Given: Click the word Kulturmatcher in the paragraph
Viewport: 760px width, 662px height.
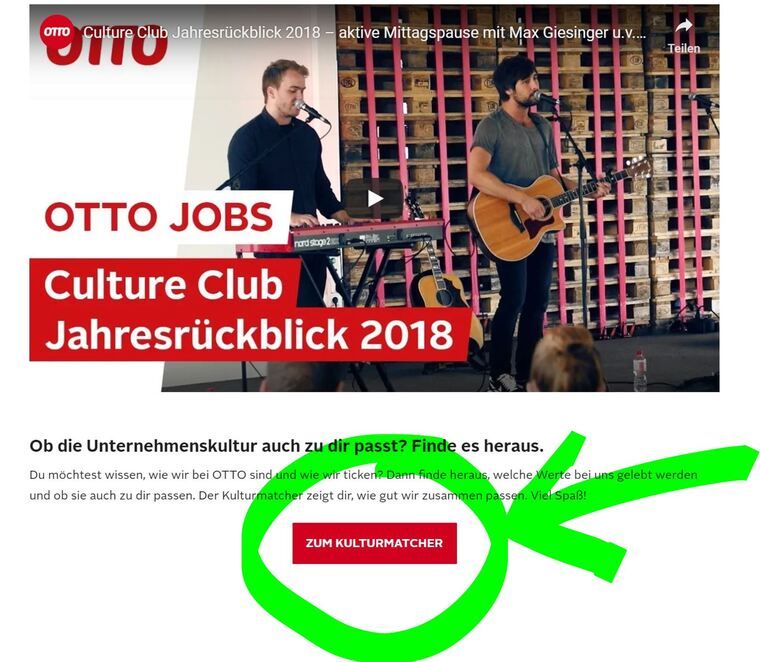Looking at the screenshot, I should [262, 496].
